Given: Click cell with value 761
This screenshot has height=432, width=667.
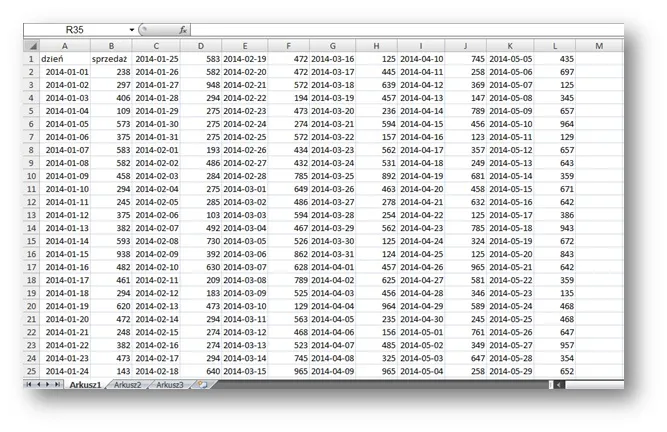Looking at the screenshot, I should [465, 332].
